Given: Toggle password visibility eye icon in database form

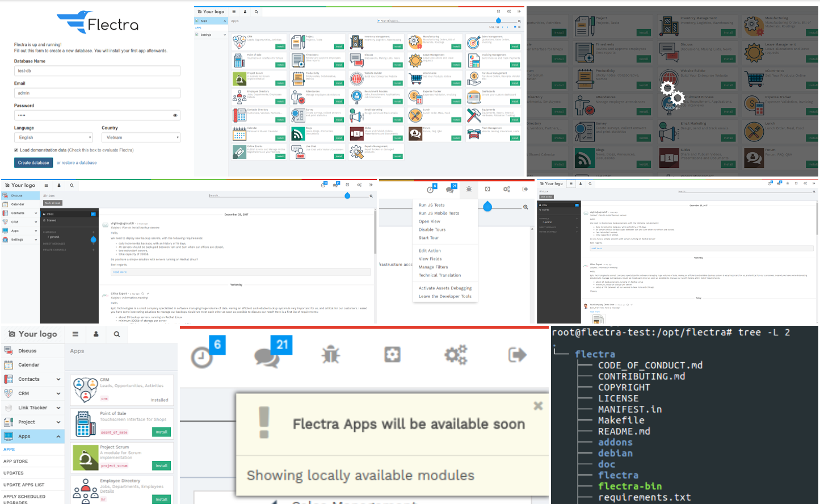Looking at the screenshot, I should tap(175, 115).
